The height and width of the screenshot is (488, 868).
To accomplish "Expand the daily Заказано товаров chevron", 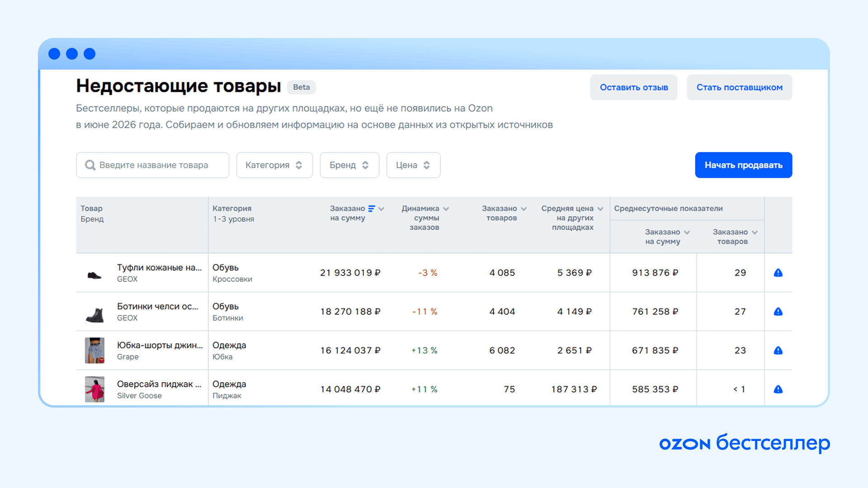I will click(x=755, y=232).
